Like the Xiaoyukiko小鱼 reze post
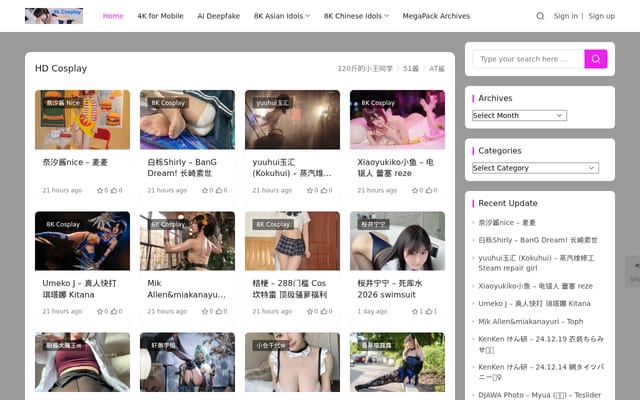Image resolution: width=640 pixels, height=400 pixels. click(431, 190)
